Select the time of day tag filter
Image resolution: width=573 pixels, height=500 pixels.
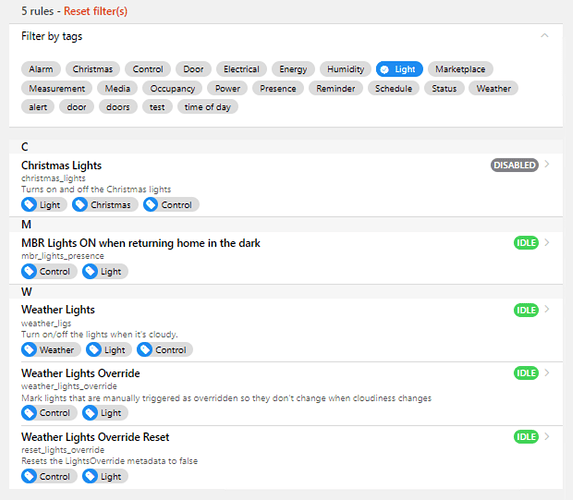click(207, 107)
